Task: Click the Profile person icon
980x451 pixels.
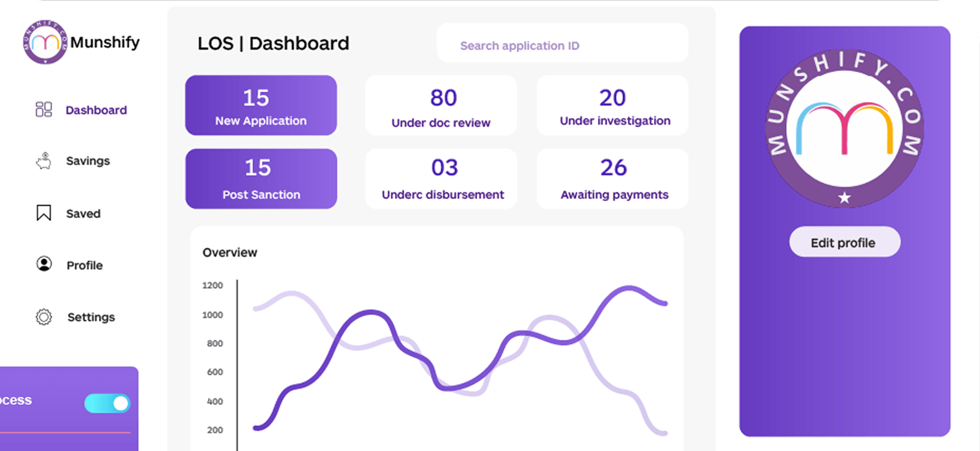Action: pyautogui.click(x=44, y=264)
